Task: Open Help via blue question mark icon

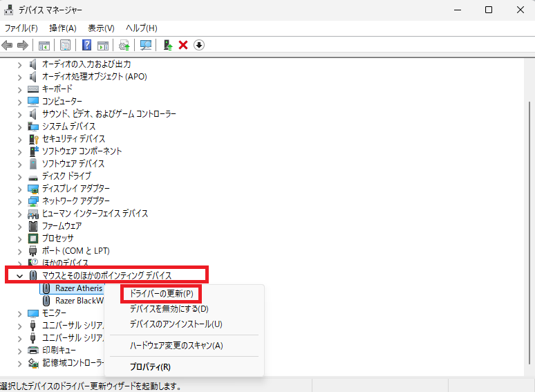Action: pyautogui.click(x=86, y=45)
